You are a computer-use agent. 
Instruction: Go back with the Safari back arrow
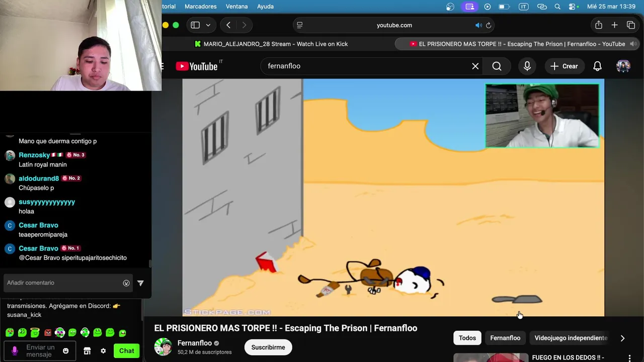[228, 25]
